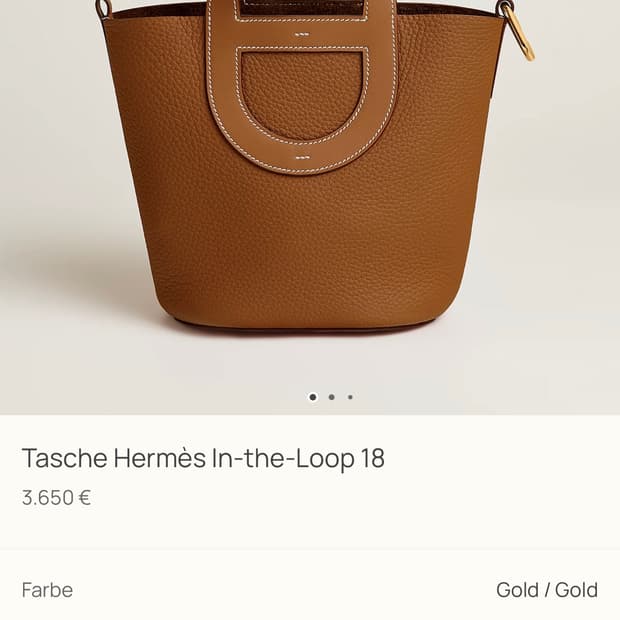Viewport: 620px width, 620px height.
Task: Select the word Hermès in the title
Action: [x=160, y=458]
